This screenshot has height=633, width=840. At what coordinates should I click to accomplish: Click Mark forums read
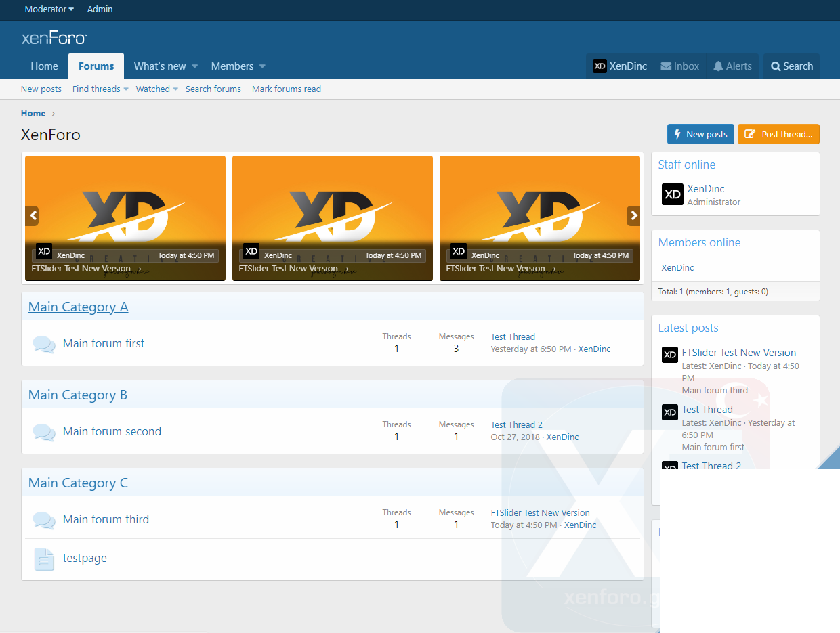point(287,89)
